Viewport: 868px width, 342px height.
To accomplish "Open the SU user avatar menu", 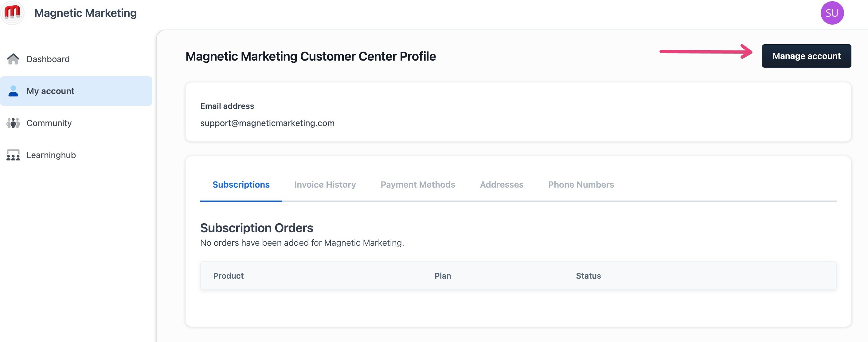I will point(832,13).
